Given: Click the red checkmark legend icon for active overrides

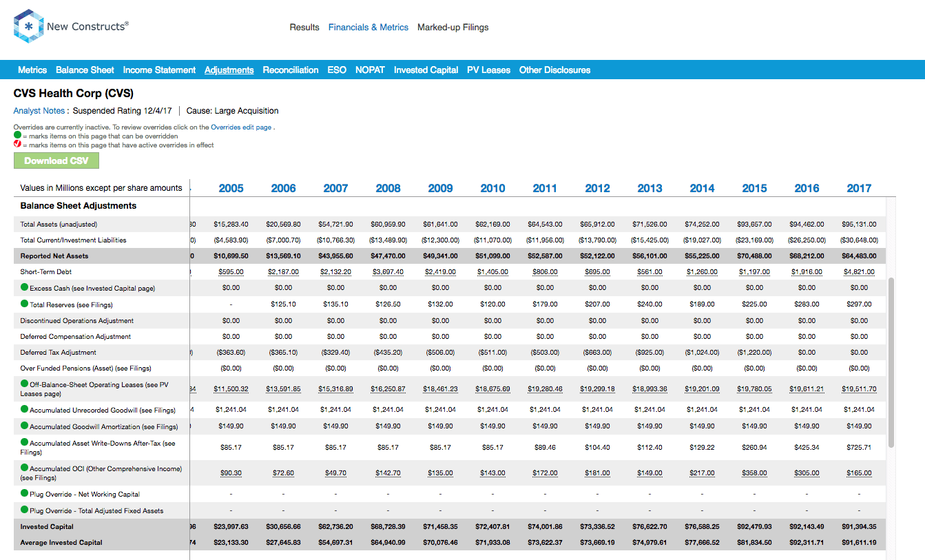Looking at the screenshot, I should pos(17,145).
